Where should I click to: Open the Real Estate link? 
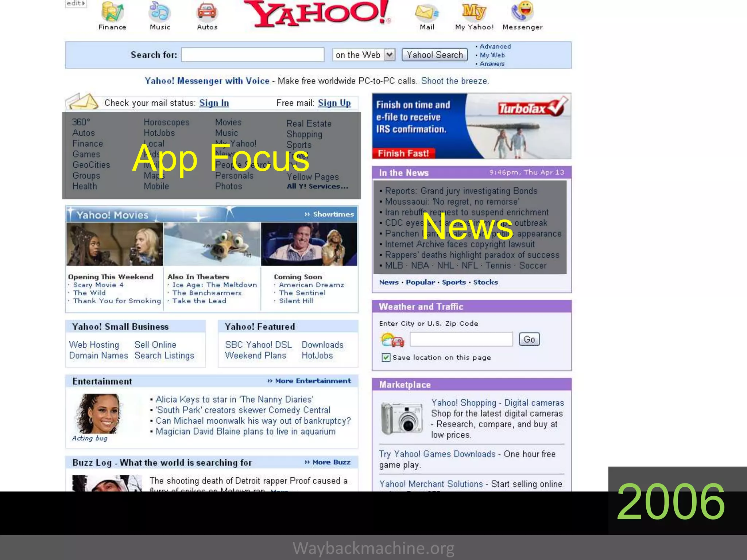point(309,124)
